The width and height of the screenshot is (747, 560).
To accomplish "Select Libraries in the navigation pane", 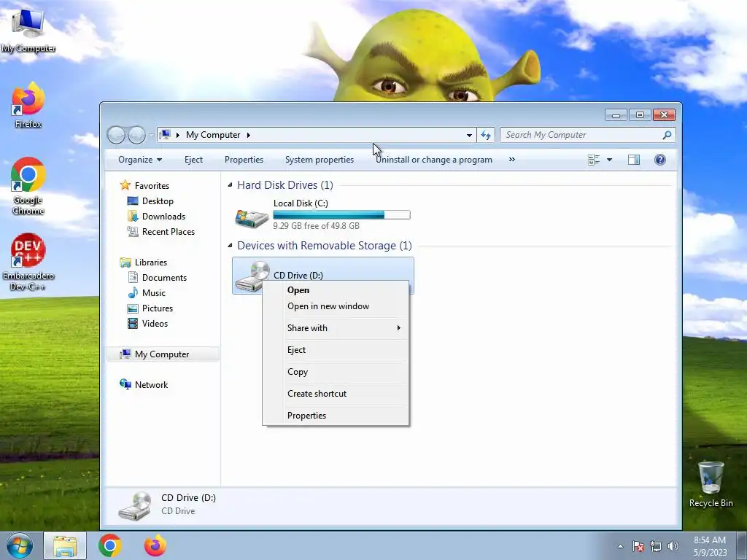I will pos(150,262).
